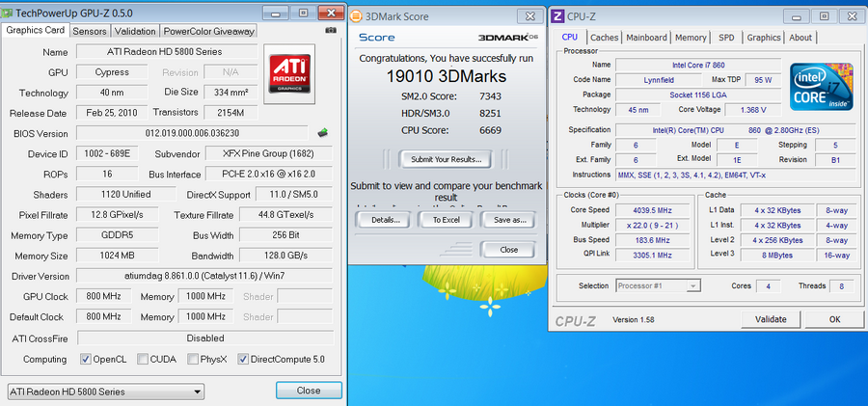
Task: Select the CPU tab in CPU-Z
Action: 570,37
